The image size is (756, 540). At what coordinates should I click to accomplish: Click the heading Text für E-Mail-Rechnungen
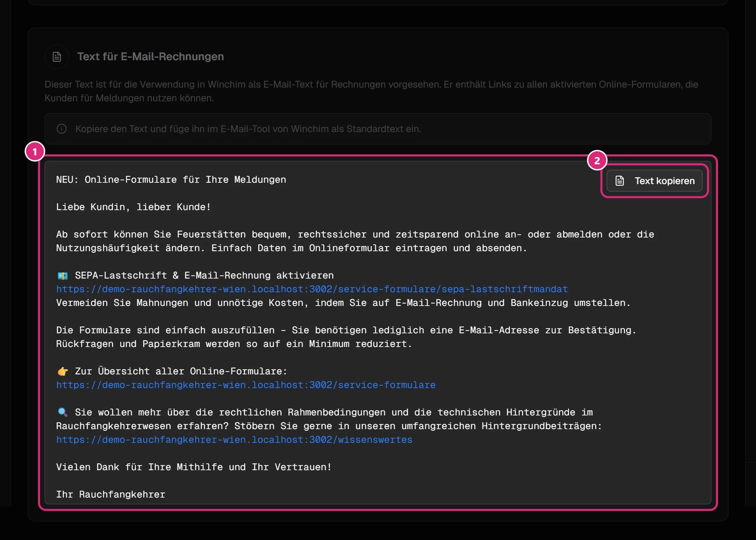[x=150, y=56]
